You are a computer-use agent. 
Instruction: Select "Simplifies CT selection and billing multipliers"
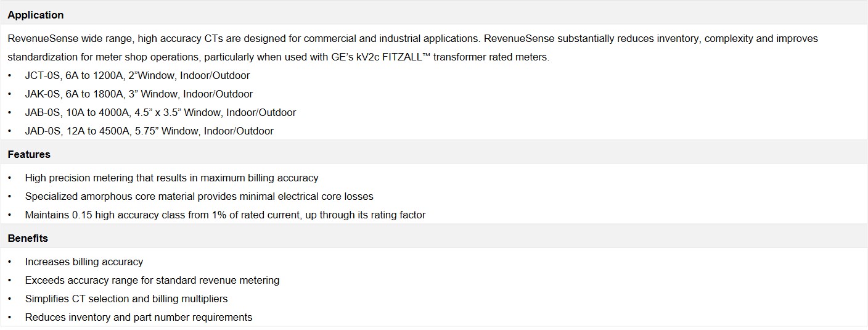126,299
